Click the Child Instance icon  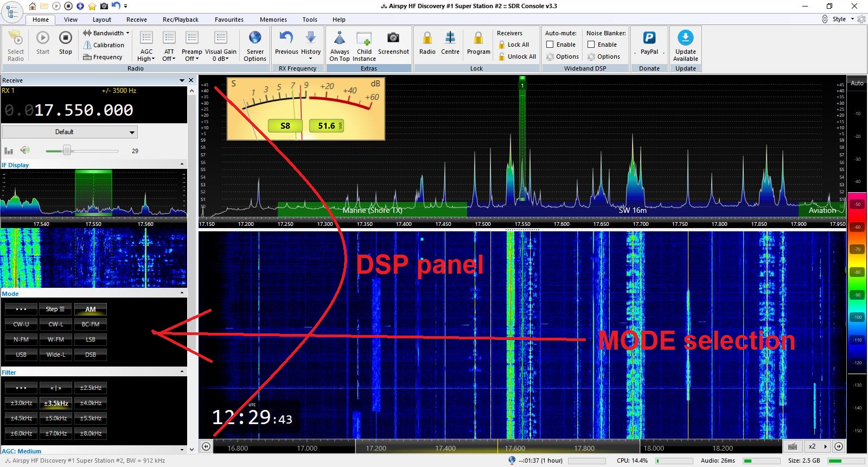point(364,38)
